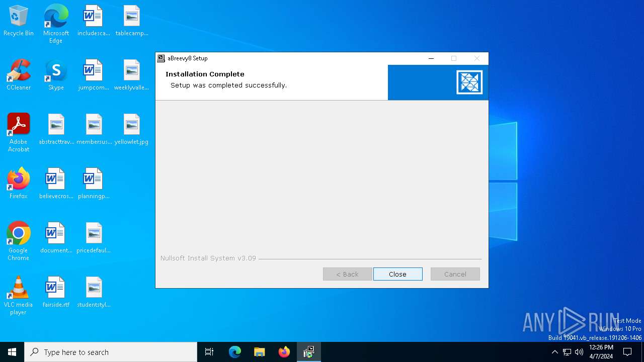This screenshot has height=362, width=644.
Task: Launch Firefox from the taskbar
Action: 284,352
